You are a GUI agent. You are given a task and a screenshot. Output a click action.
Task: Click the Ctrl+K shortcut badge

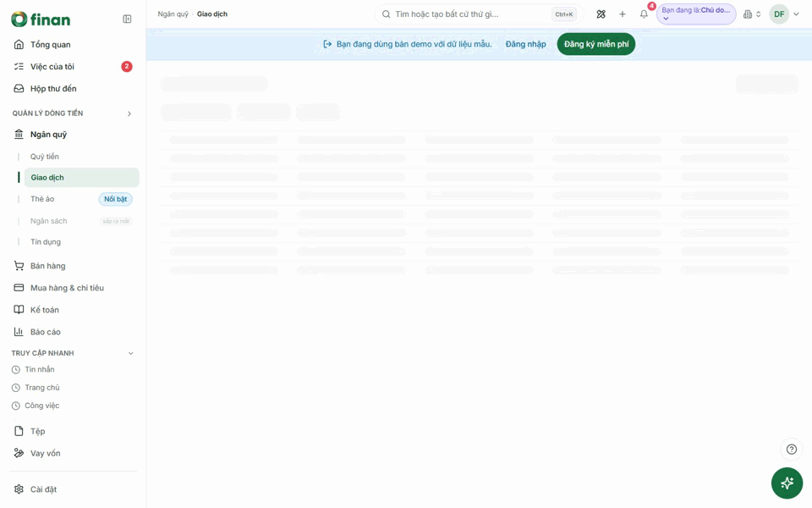(x=564, y=14)
